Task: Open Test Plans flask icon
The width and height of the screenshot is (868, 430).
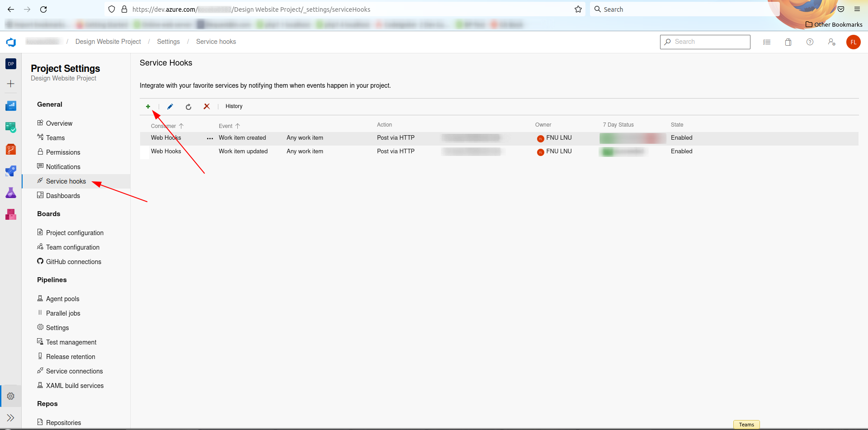Action: [11, 193]
